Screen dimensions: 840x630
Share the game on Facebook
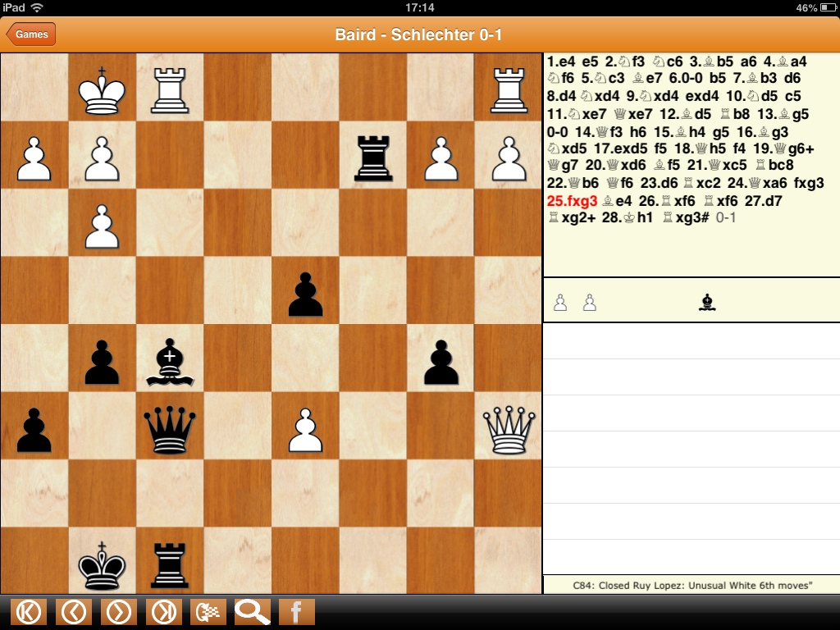[x=296, y=612]
